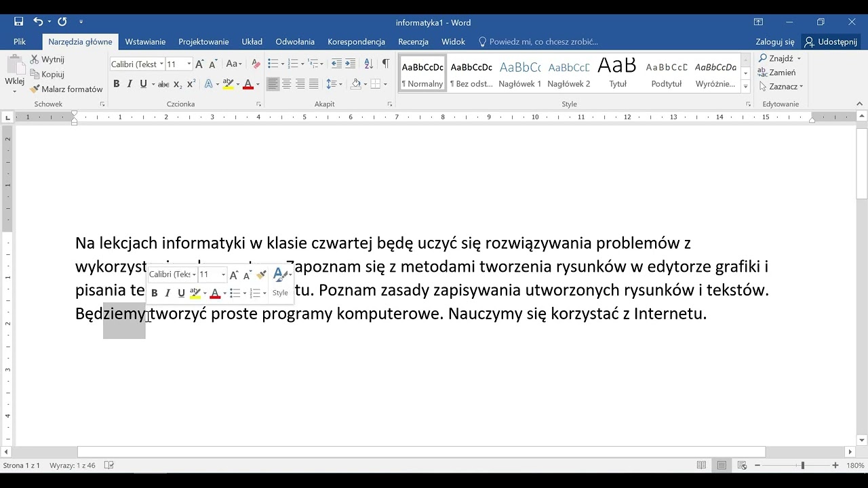The height and width of the screenshot is (488, 868).
Task: Apply yellow highlight color in ribbon
Action: pos(228,85)
